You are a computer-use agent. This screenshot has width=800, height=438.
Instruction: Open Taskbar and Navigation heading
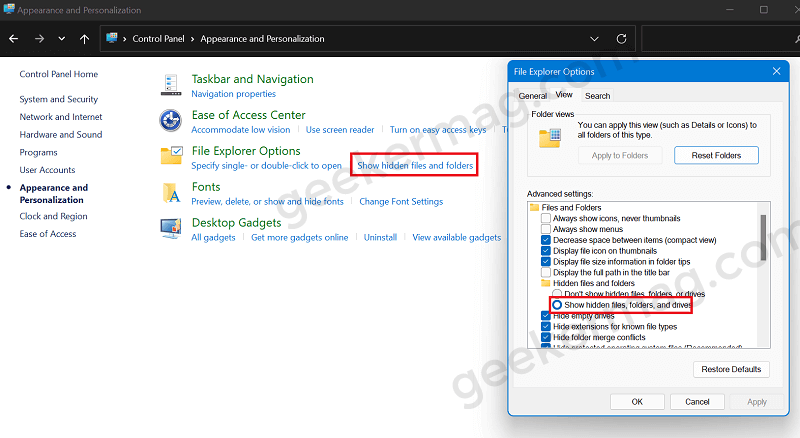click(x=253, y=79)
